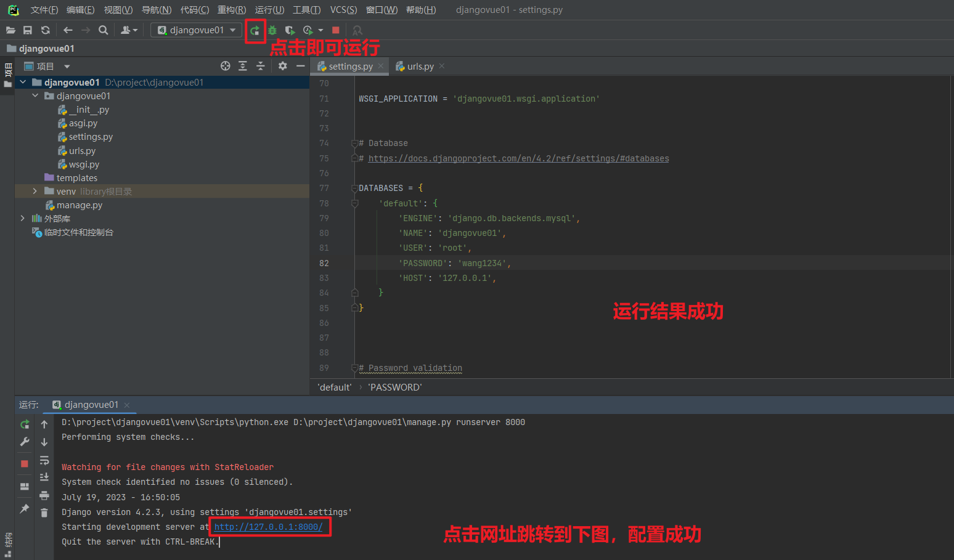954x560 pixels.
Task: Rerun the server from the Run panel sidebar
Action: 25,424
